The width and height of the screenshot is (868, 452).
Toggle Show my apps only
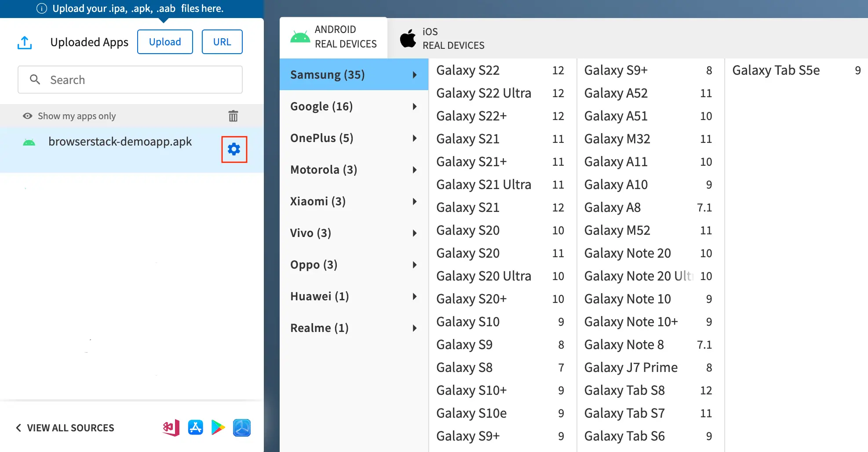tap(69, 116)
